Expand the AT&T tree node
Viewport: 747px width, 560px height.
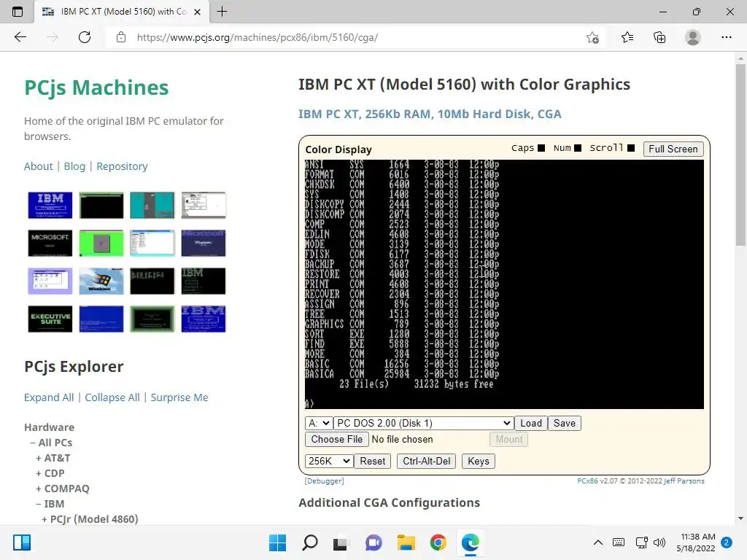[x=53, y=458]
